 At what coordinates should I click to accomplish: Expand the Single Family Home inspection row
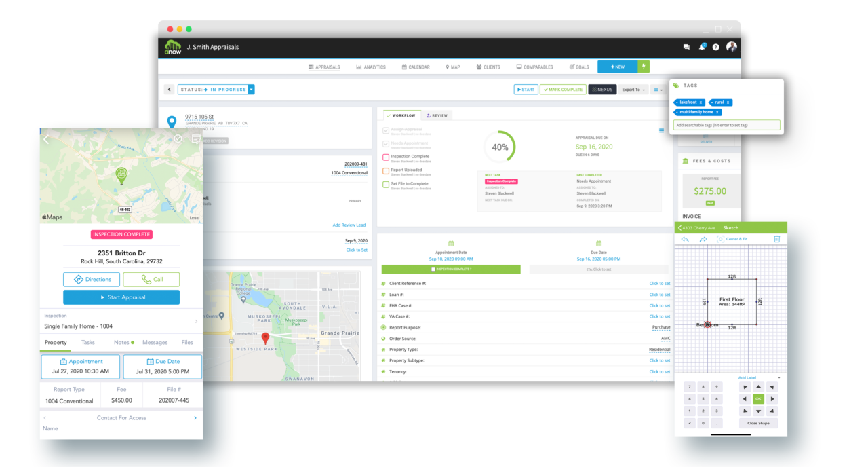point(196,321)
